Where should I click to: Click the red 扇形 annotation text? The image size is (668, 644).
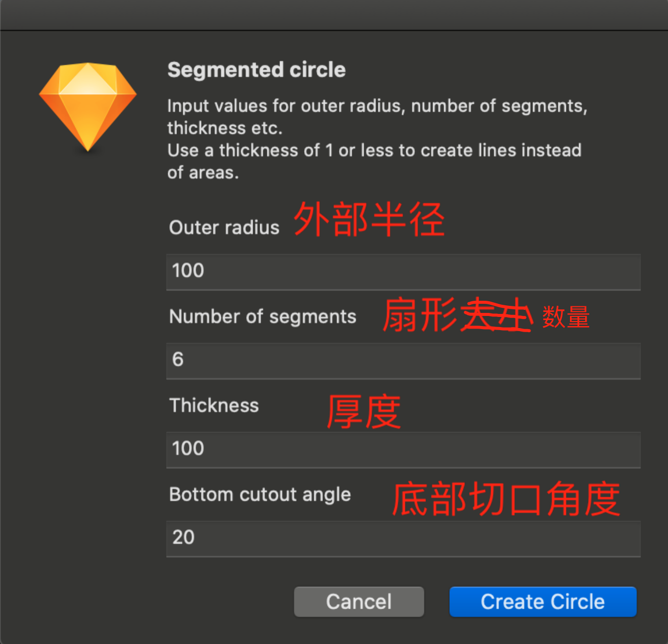click(420, 315)
